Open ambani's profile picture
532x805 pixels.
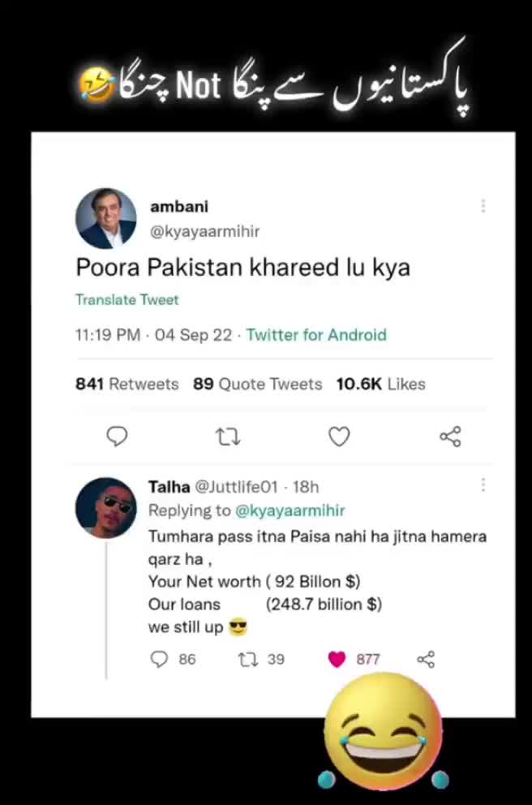click(x=106, y=218)
